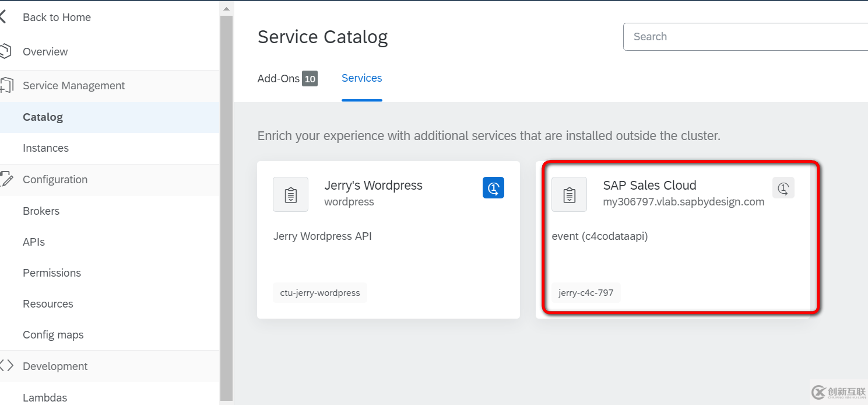Screen dimensions: 868x405
Task: Go to the Brokers section
Action: tap(41, 211)
